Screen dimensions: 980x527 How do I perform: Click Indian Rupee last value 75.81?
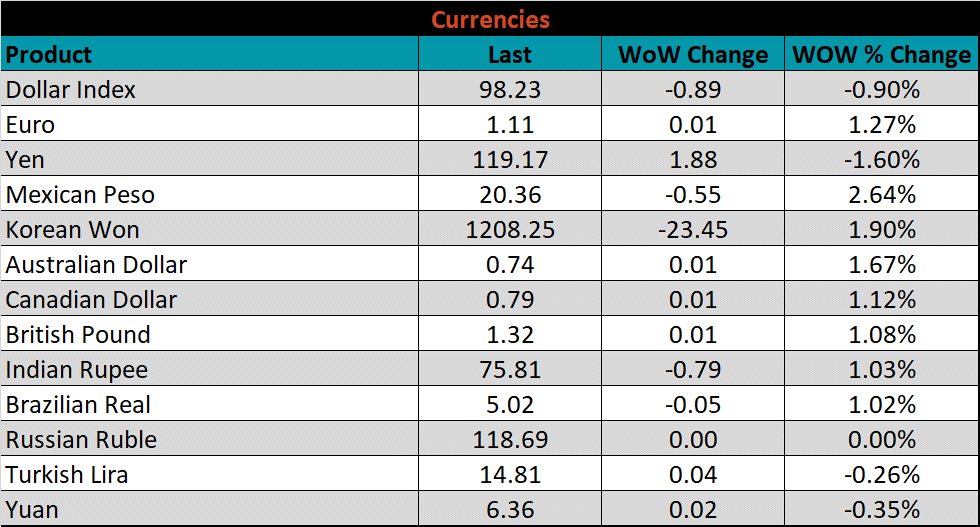(x=510, y=370)
